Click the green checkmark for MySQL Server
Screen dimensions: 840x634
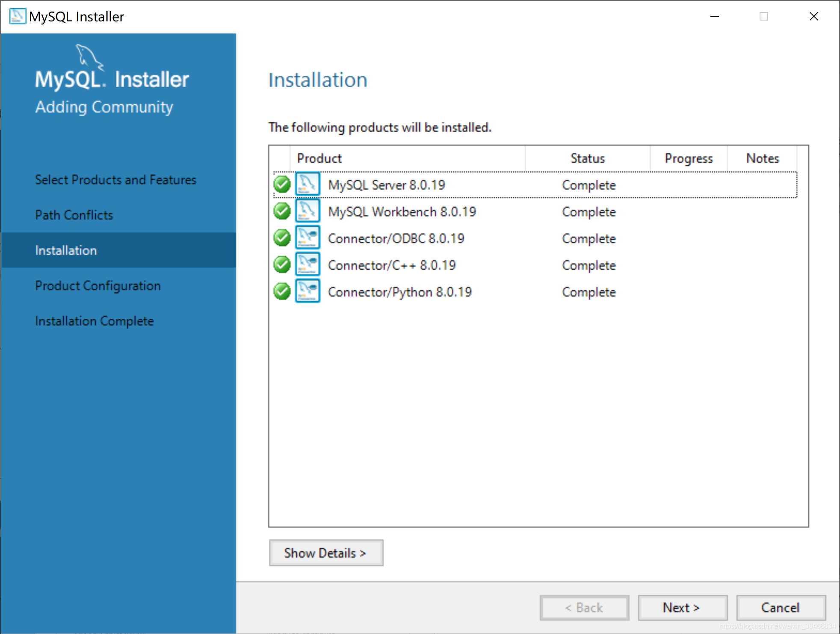[x=283, y=185]
